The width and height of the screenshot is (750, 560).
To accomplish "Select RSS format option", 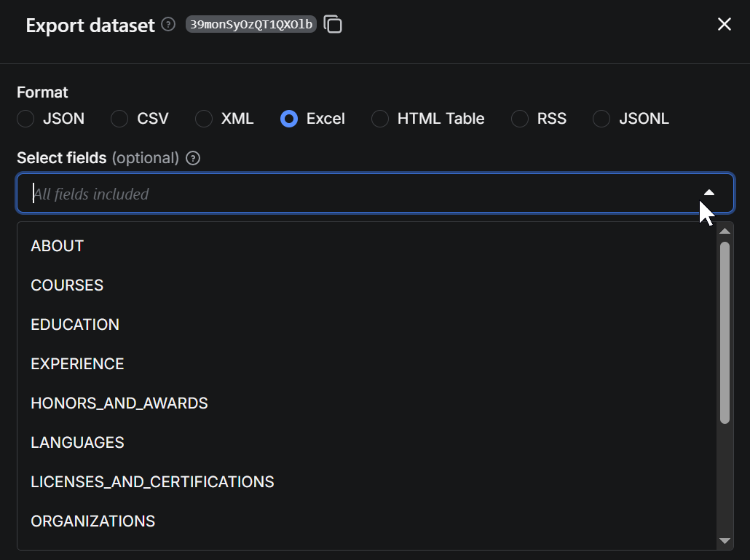I will [x=520, y=119].
